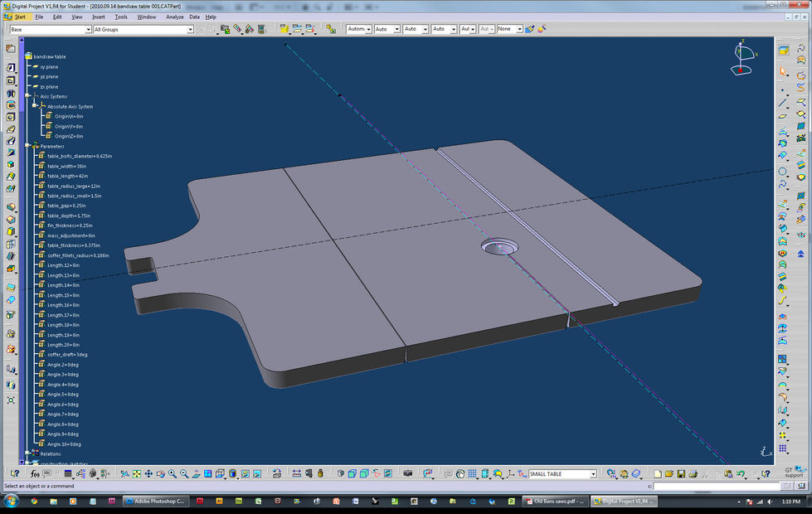Switch to Adobe Photoshop via the taskbar
Screen dimensions: 812x514
coord(158,502)
